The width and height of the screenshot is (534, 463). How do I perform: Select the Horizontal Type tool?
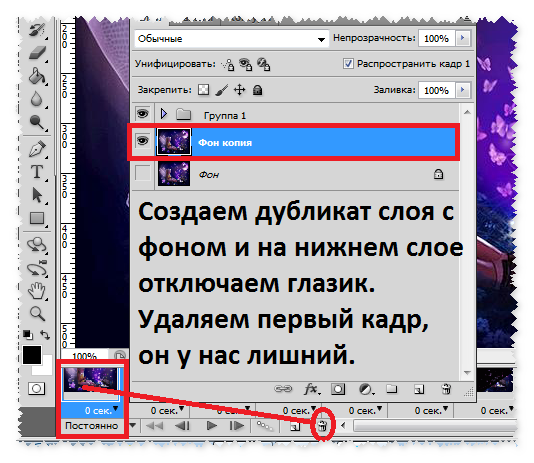point(37,172)
